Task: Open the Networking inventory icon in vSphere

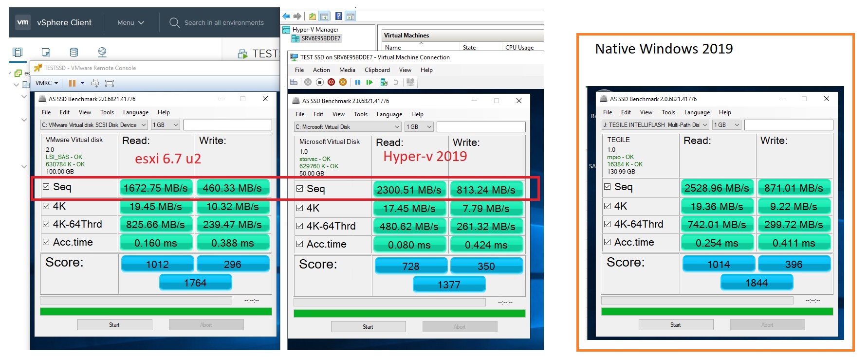Action: 102,52
